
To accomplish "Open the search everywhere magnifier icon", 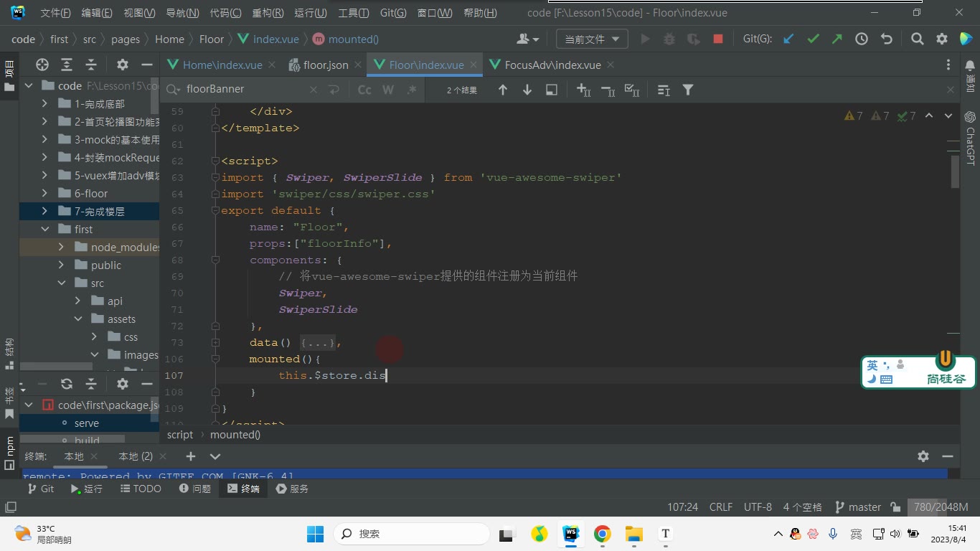I will (917, 39).
